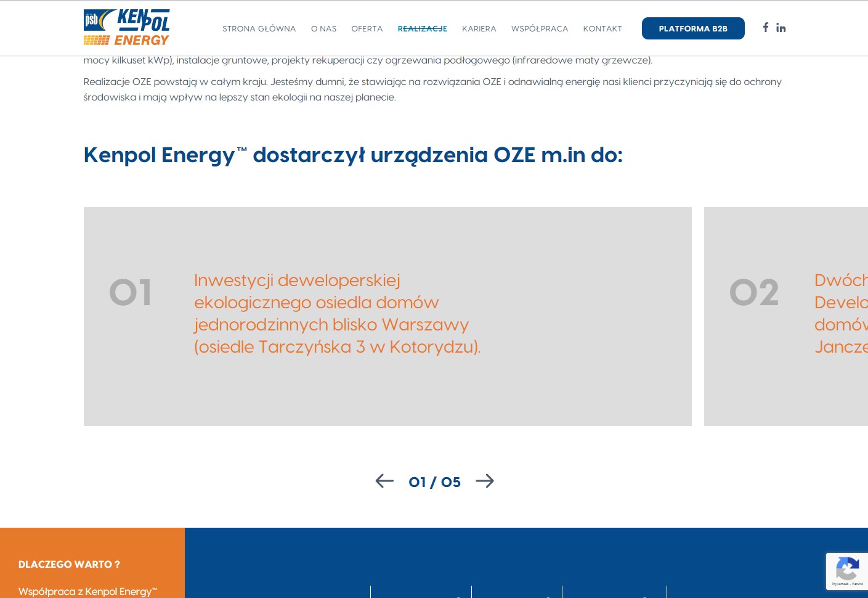Go to previous slide with left arrow

click(x=384, y=481)
